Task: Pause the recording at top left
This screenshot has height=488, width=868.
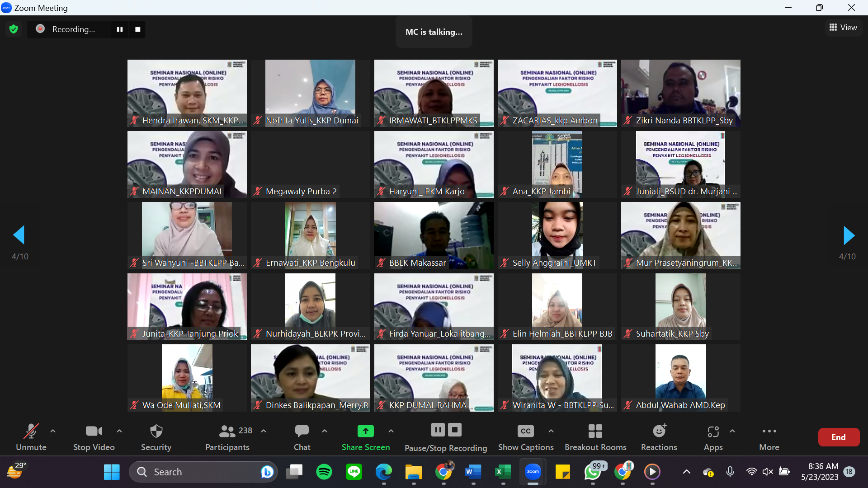Action: click(120, 29)
